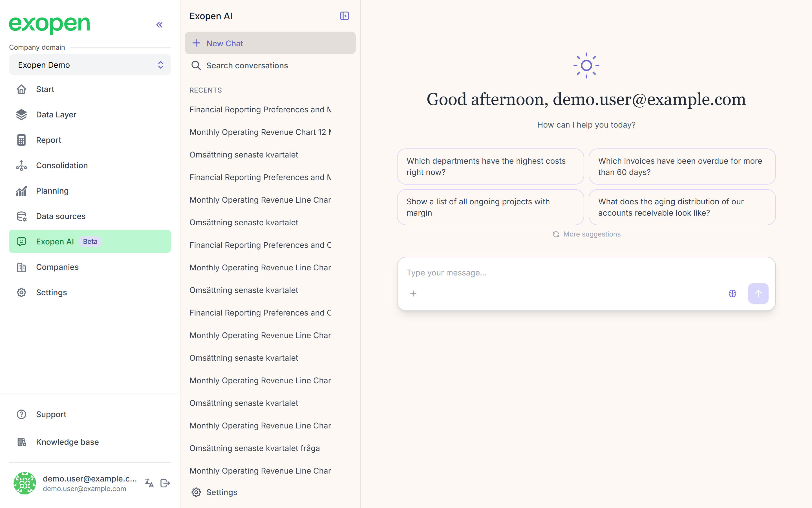
Task: Choose the overdue invoices 60 days suggestion
Action: pyautogui.click(x=682, y=167)
